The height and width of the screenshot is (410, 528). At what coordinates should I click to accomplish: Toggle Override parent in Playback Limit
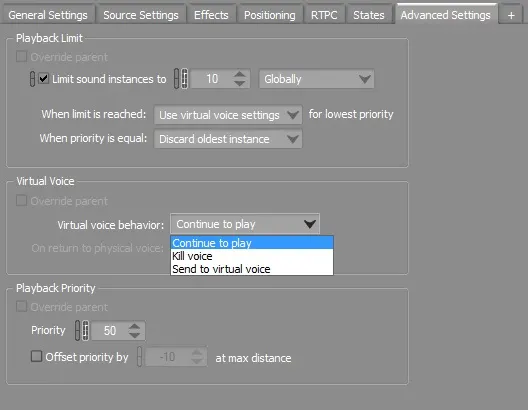21,57
